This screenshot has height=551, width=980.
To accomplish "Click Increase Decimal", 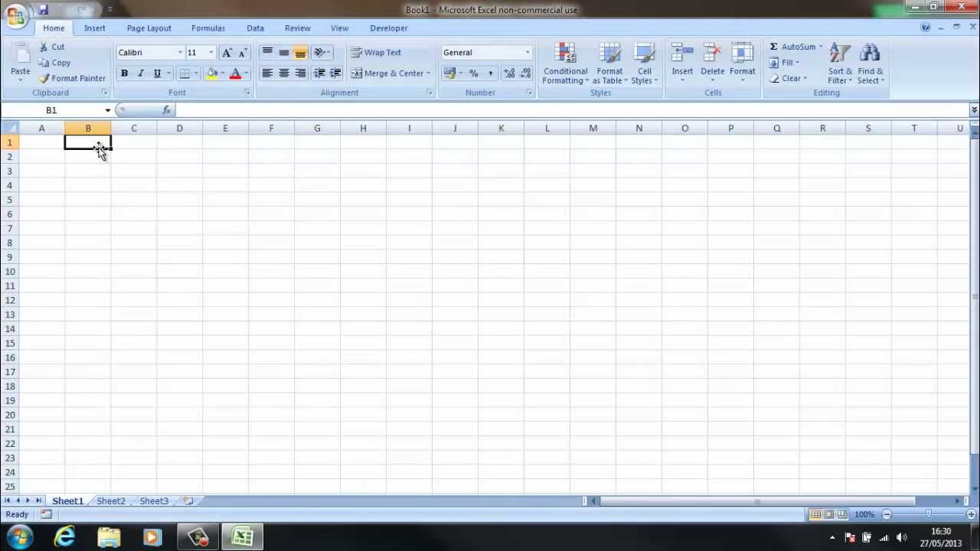I will (509, 73).
